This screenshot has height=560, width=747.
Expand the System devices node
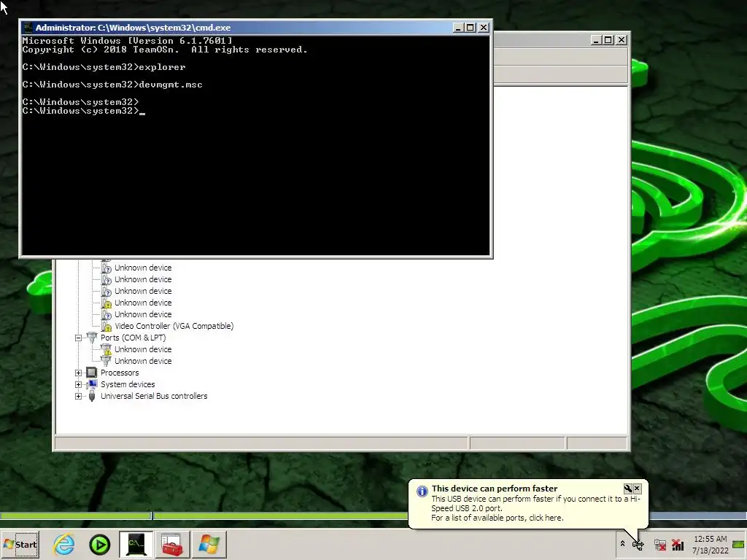[79, 384]
